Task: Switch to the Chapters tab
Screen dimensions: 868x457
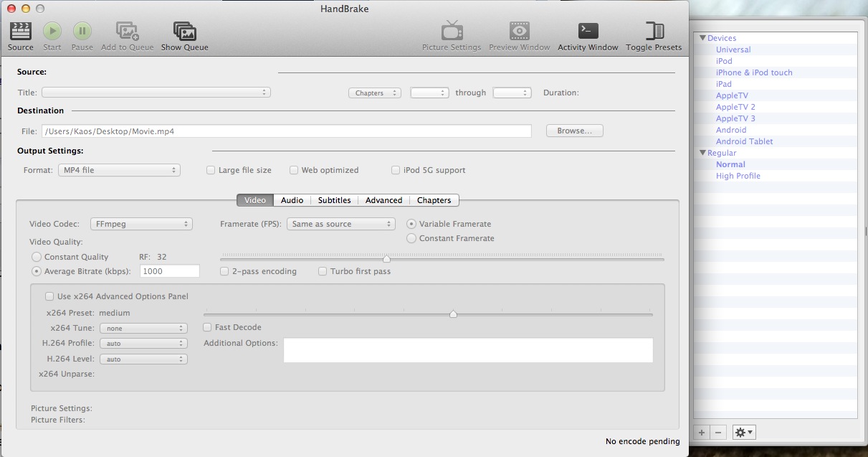Action: (434, 200)
